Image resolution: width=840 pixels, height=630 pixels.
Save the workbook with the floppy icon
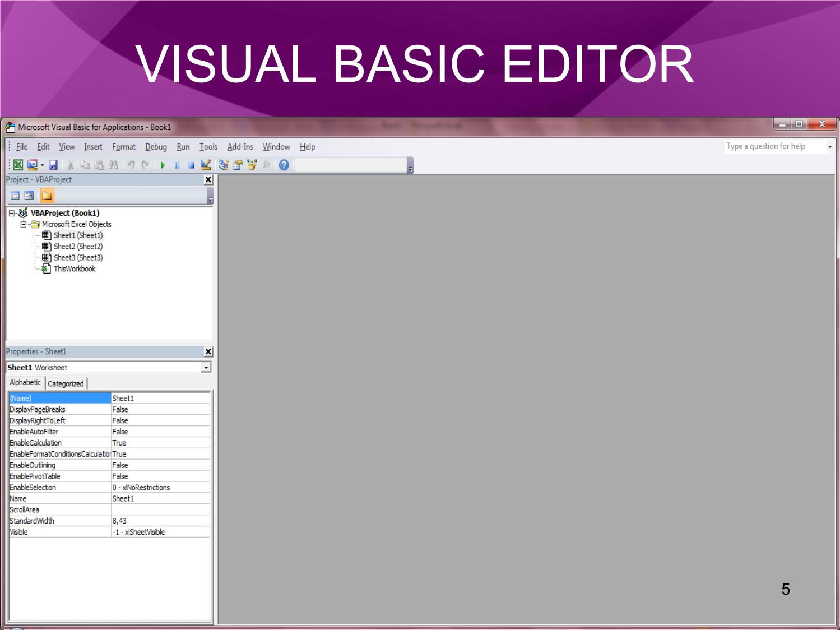click(53, 165)
